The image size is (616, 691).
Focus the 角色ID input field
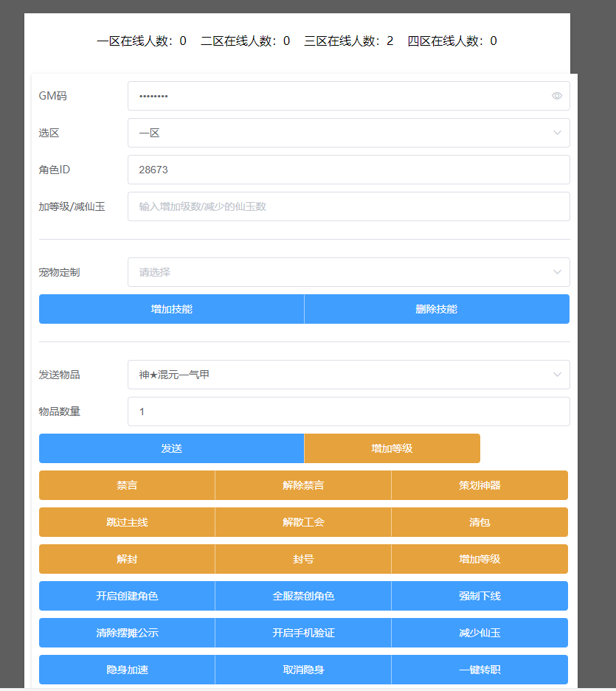348,170
